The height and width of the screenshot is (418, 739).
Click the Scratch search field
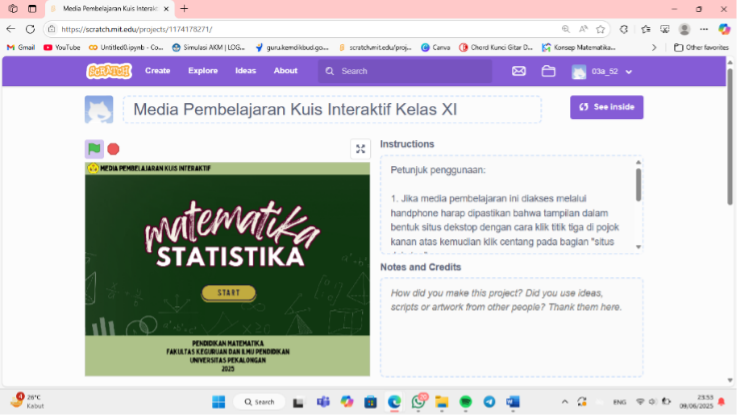[410, 71]
